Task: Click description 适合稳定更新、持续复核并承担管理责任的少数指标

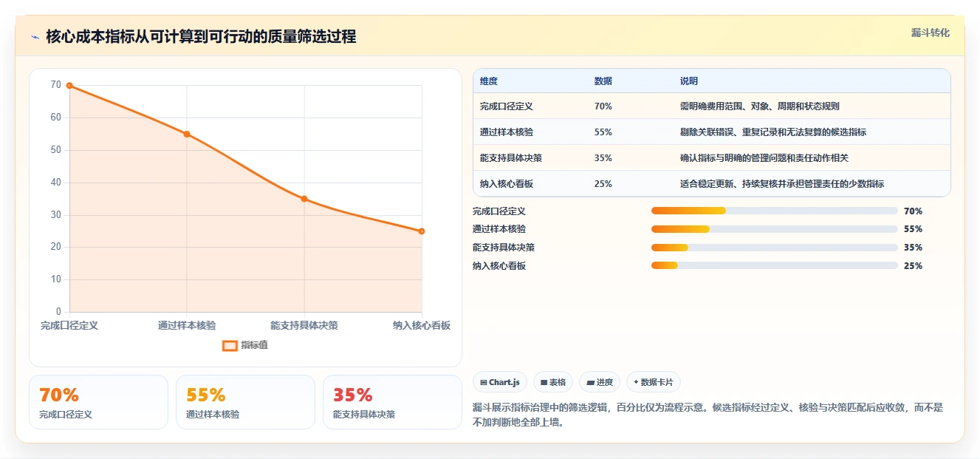Action: pos(782,184)
